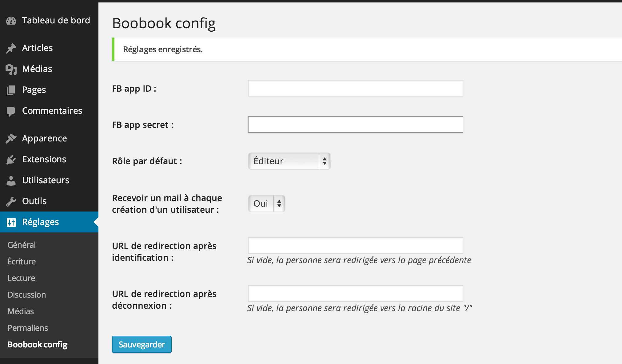Open the Boobook config submenu link

click(x=37, y=344)
